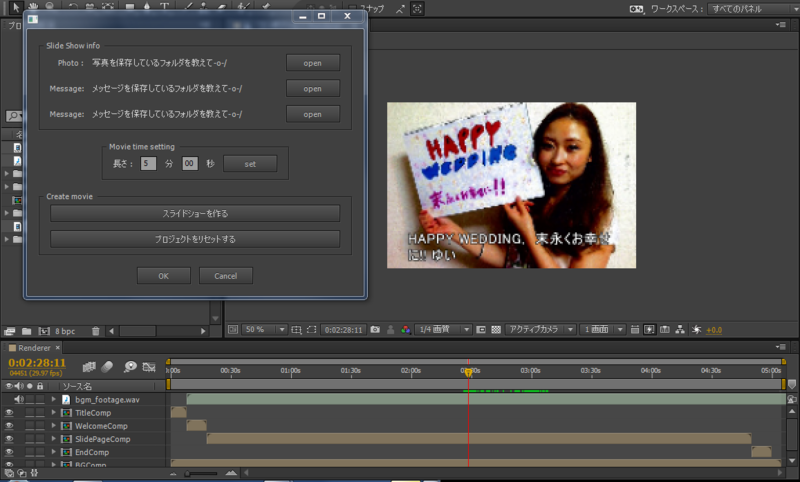Viewport: 800px width, 482px height.
Task: Open the 50 % magnification dropdown
Action: tap(265, 329)
